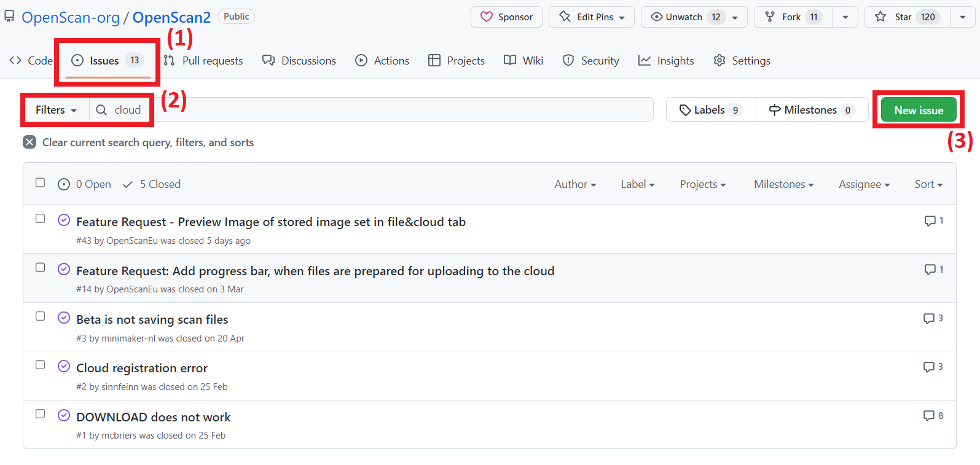Click the search magnifier icon
Image resolution: width=980 pixels, height=465 pixels.
[x=101, y=110]
